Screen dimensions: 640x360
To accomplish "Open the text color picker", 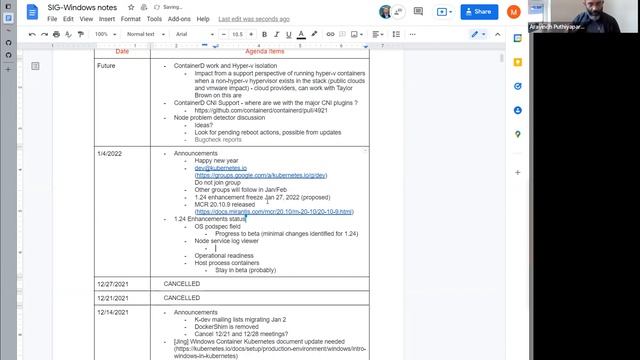I will pyautogui.click(x=301, y=34).
